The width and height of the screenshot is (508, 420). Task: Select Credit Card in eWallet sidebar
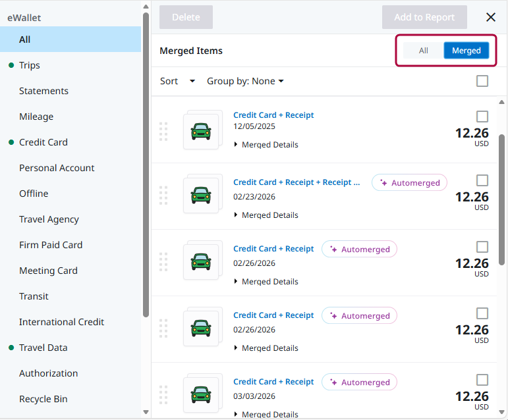[43, 142]
